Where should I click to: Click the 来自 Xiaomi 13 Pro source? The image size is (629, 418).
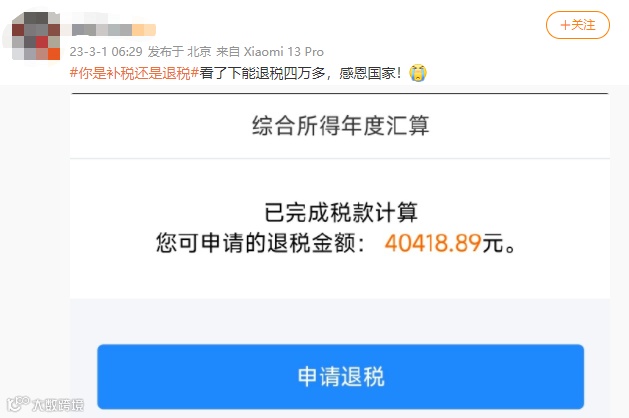[270, 52]
